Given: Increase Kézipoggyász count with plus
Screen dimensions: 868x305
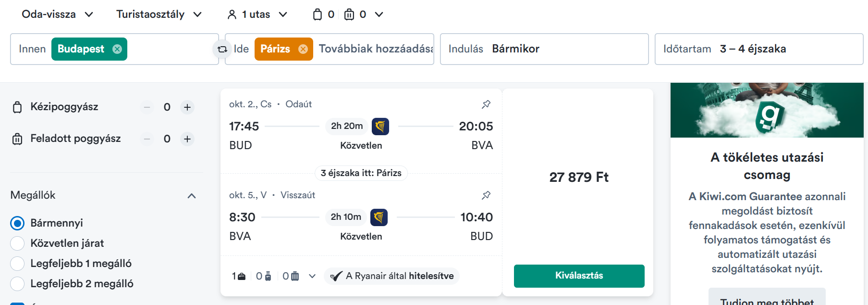Looking at the screenshot, I should [x=187, y=107].
